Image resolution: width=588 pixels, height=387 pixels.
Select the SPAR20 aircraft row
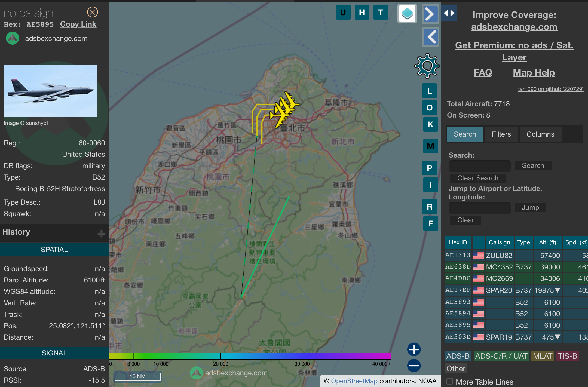pyautogui.click(x=516, y=290)
